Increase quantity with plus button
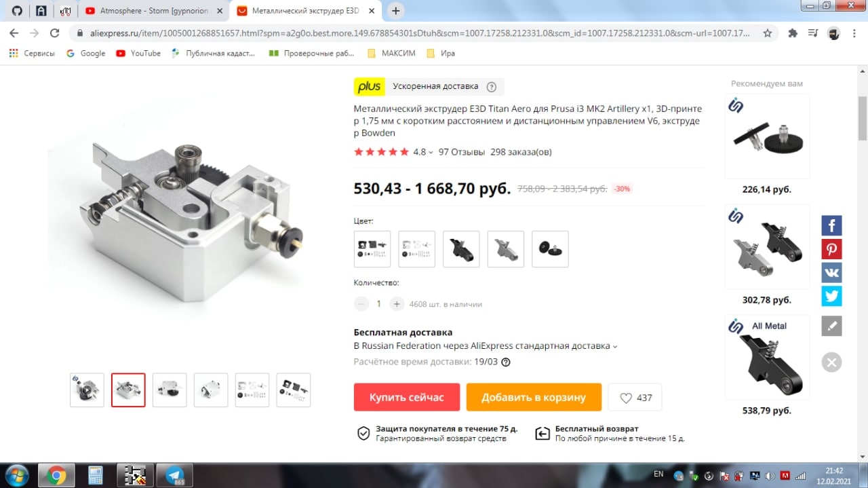This screenshot has width=868, height=488. point(397,304)
